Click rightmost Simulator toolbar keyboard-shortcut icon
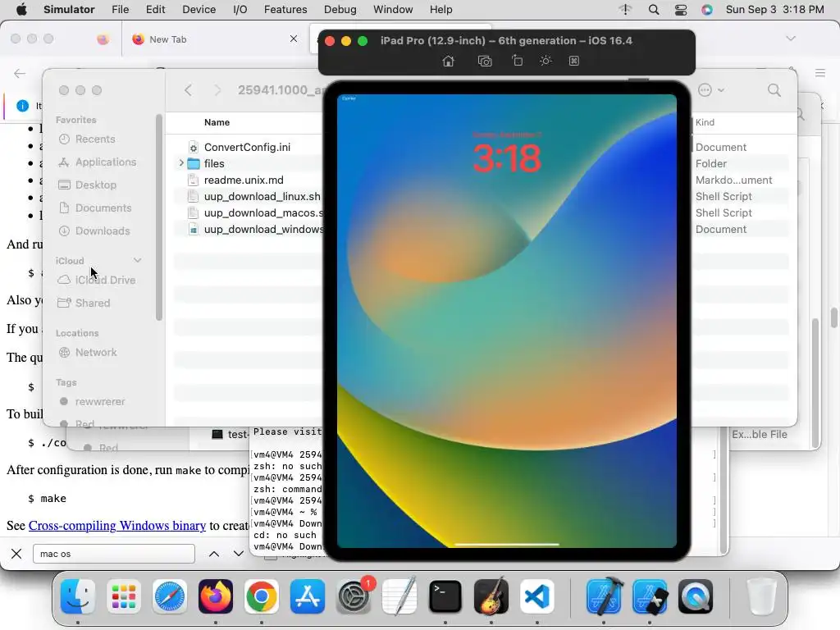This screenshot has width=840, height=630. point(573,61)
